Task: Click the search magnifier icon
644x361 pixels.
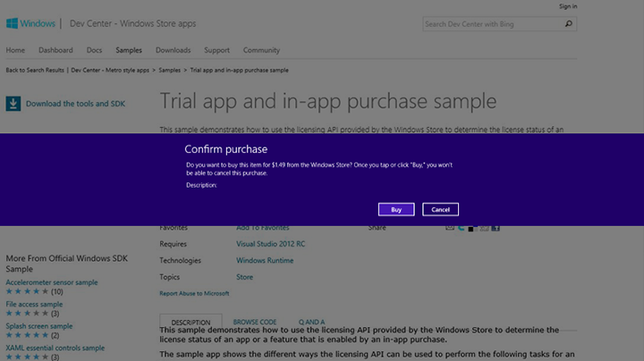Action: [569, 24]
